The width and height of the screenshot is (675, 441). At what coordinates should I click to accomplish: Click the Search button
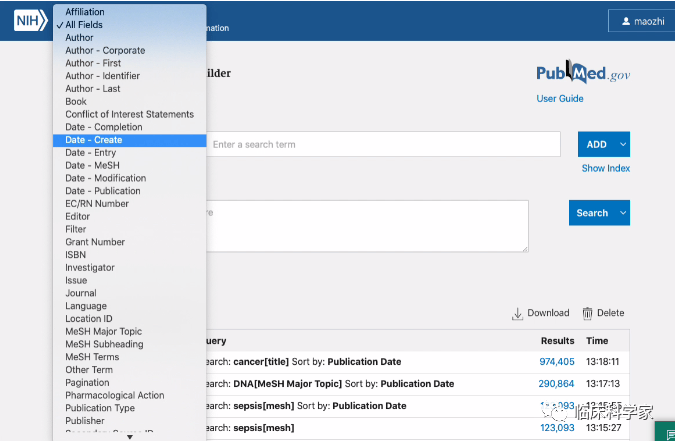click(592, 213)
